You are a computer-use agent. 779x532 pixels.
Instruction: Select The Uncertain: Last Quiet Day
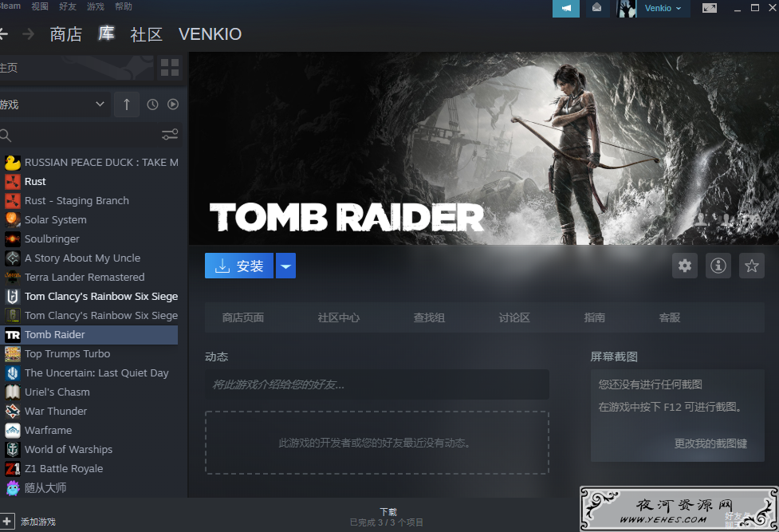pyautogui.click(x=89, y=373)
